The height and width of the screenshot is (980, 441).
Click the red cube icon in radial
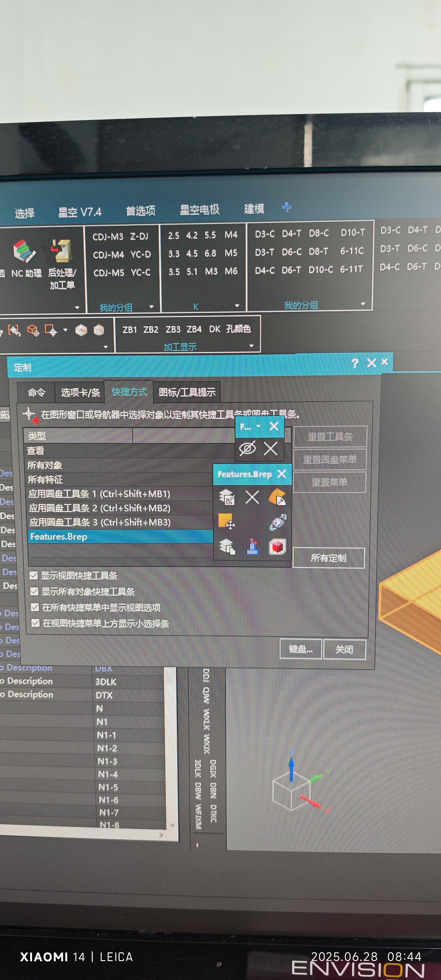pyautogui.click(x=277, y=547)
